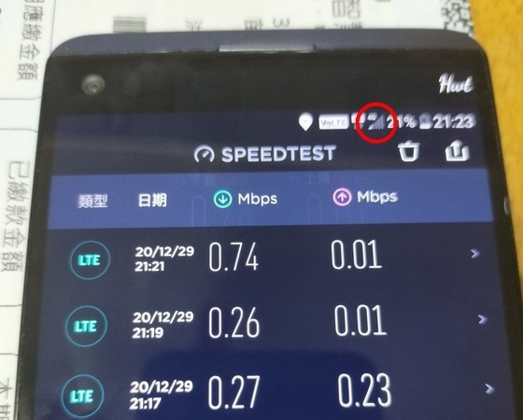This screenshot has height=420, width=523.
Task: Select the 0.23 upload speed value
Action: pos(364,390)
